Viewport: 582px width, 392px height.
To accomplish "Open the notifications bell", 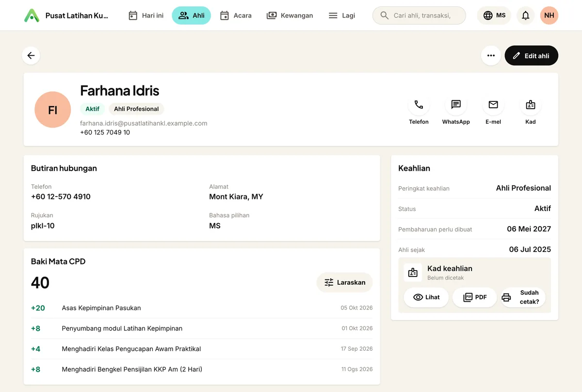I will coord(525,16).
